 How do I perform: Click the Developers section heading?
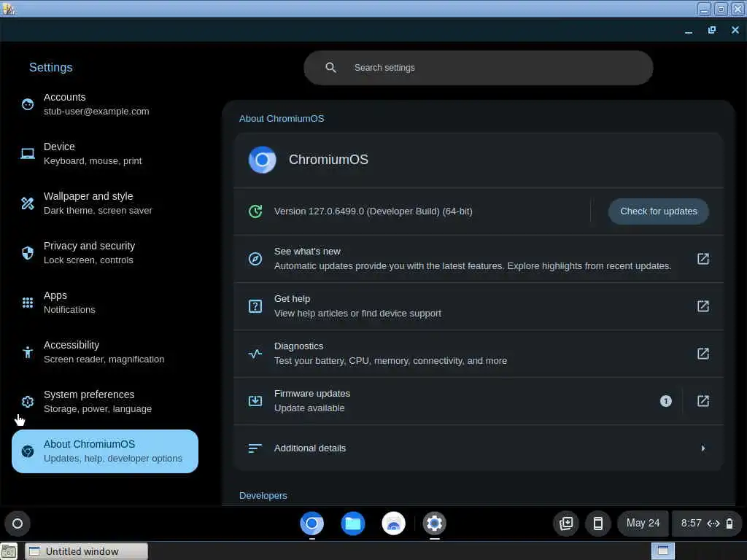[x=263, y=495]
